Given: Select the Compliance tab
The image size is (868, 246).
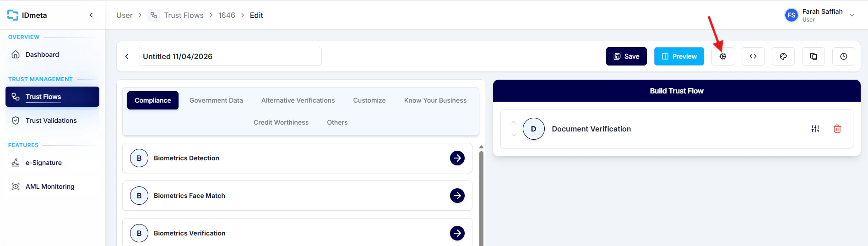Looking at the screenshot, I should 152,100.
